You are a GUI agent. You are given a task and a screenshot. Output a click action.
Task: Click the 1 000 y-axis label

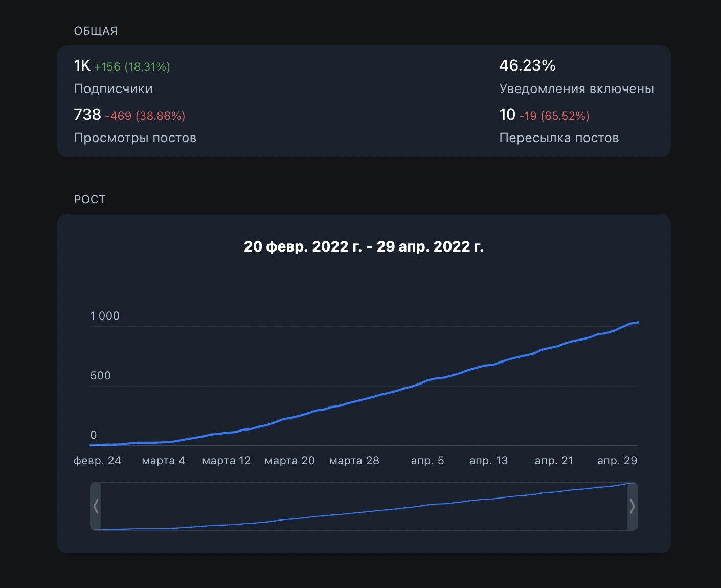coord(105,316)
